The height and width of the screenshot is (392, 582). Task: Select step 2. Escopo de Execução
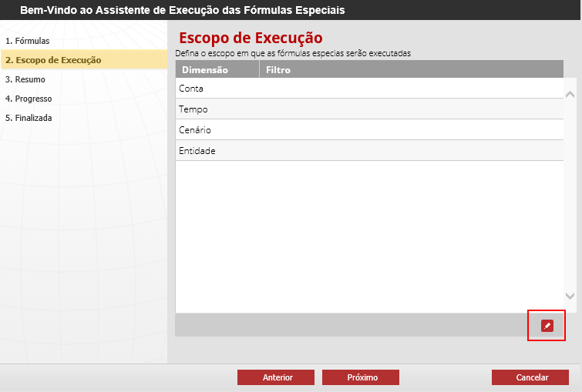pyautogui.click(x=84, y=60)
